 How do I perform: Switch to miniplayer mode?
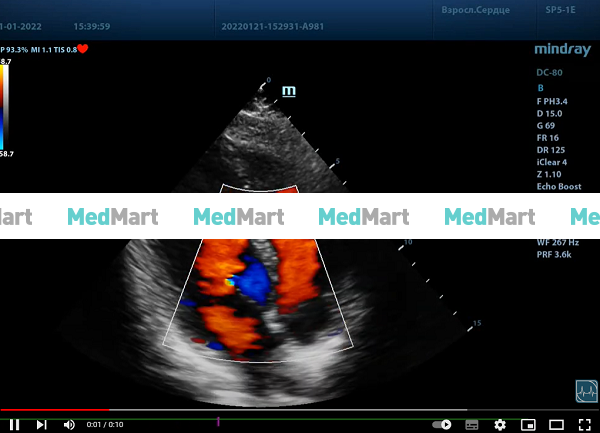click(528, 425)
